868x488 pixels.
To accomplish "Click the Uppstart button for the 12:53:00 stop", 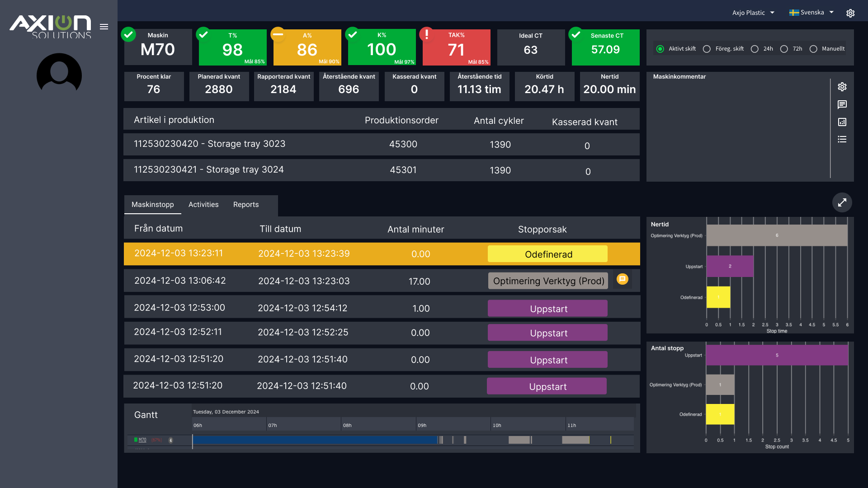I will [x=547, y=309].
